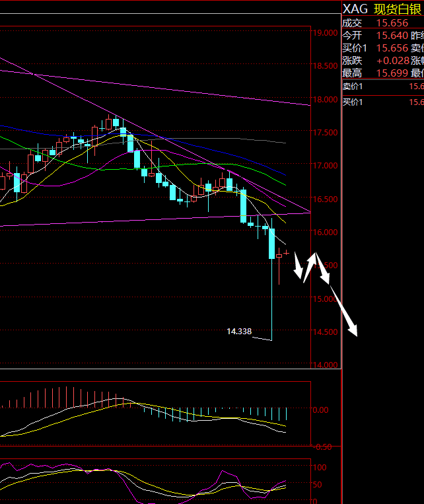Click the 17.000 price axis label

(x=326, y=166)
